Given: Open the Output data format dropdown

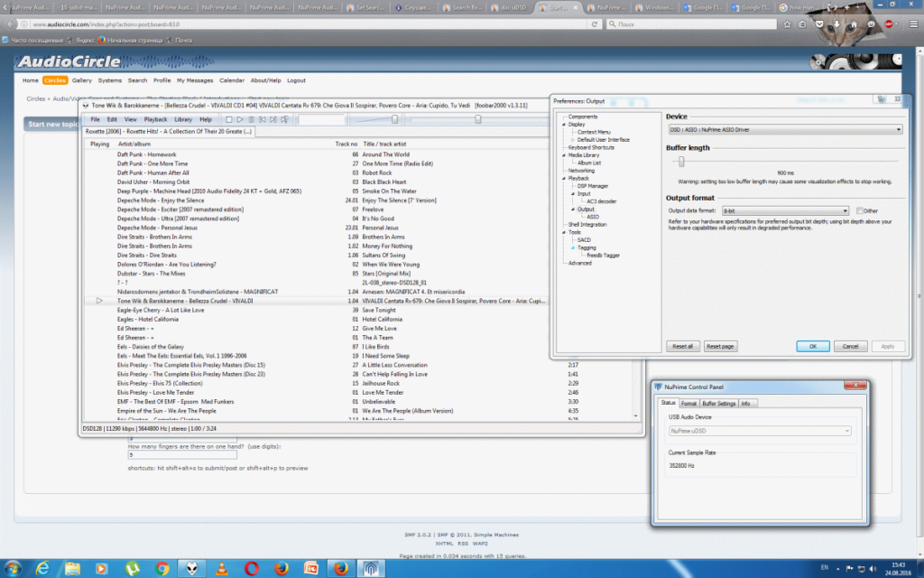Looking at the screenshot, I should (785, 210).
